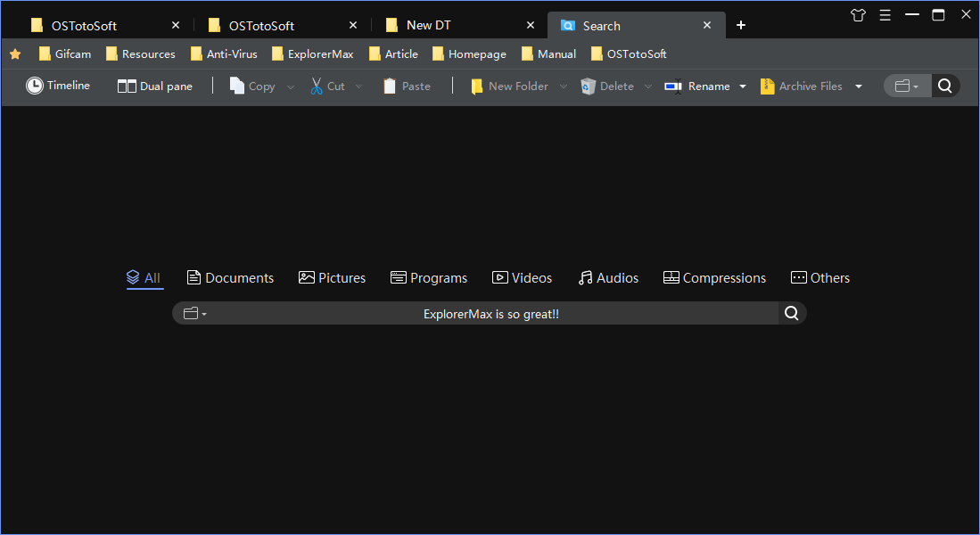
Task: Filter search by Compressions
Action: (714, 277)
